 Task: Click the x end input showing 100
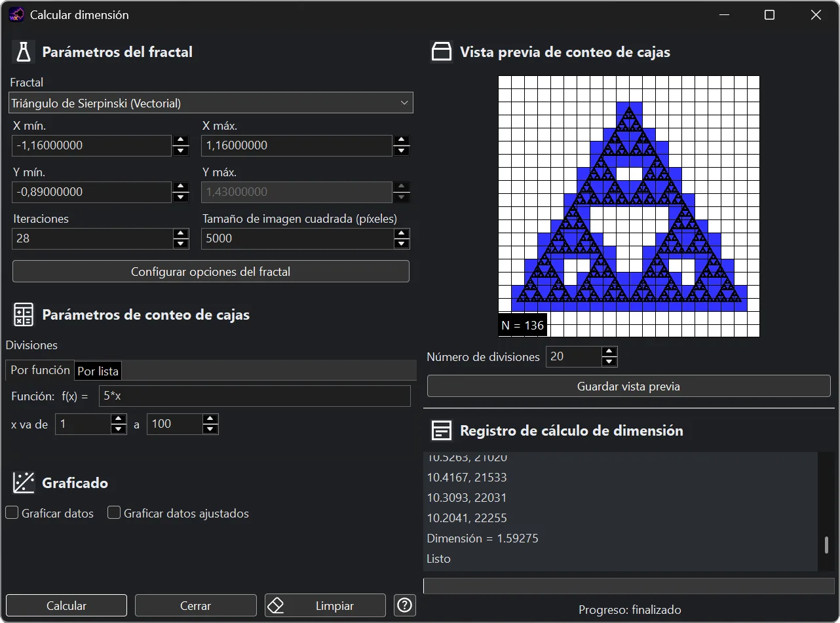pos(174,424)
